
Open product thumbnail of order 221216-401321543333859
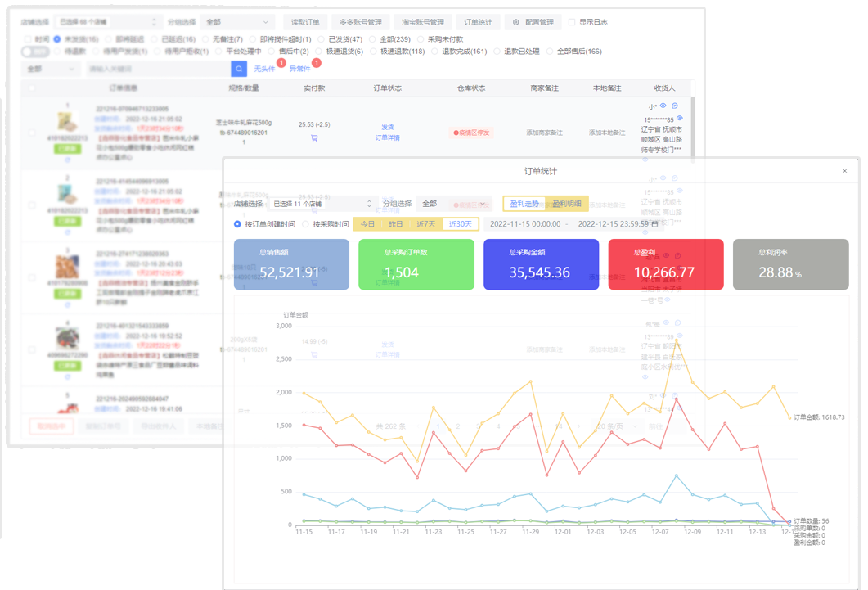pos(68,339)
